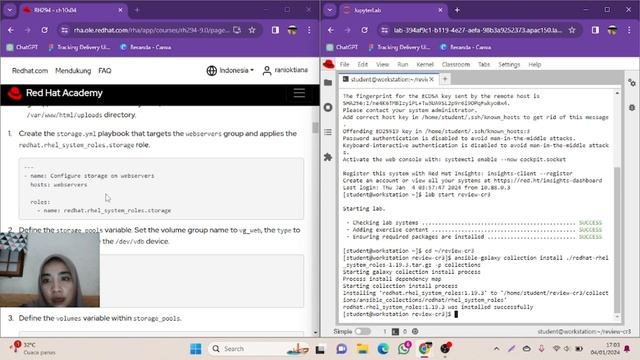
Task: Open the JupyterLab Tabs menu
Action: click(484, 64)
